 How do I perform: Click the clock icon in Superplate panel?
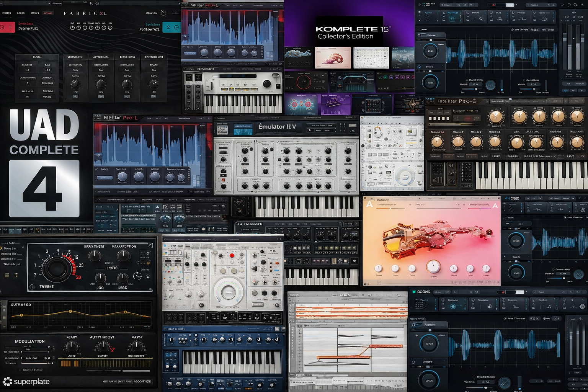(x=137, y=276)
